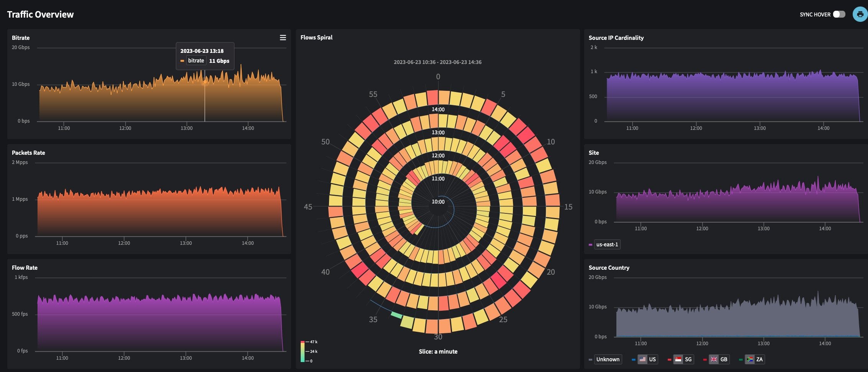Click the purple us-east-1 legend color marker
Screen dimensions: 868x372
(590, 244)
